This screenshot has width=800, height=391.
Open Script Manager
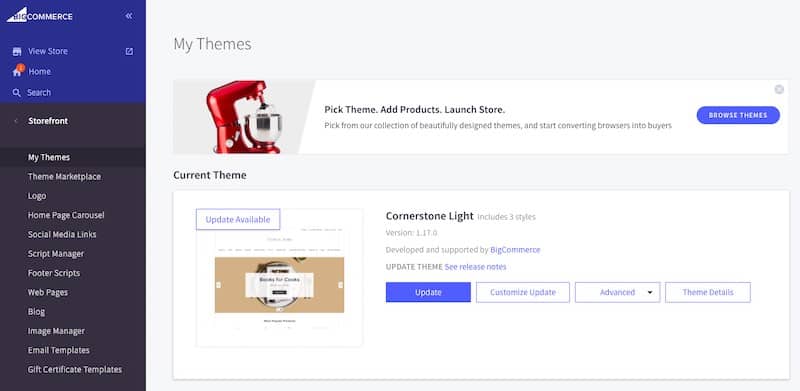pyautogui.click(x=56, y=254)
